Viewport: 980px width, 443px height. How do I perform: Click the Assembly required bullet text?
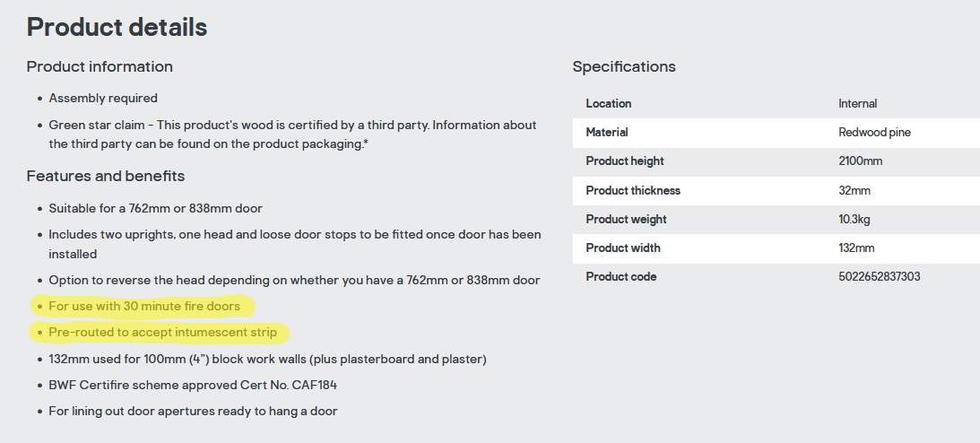(103, 98)
